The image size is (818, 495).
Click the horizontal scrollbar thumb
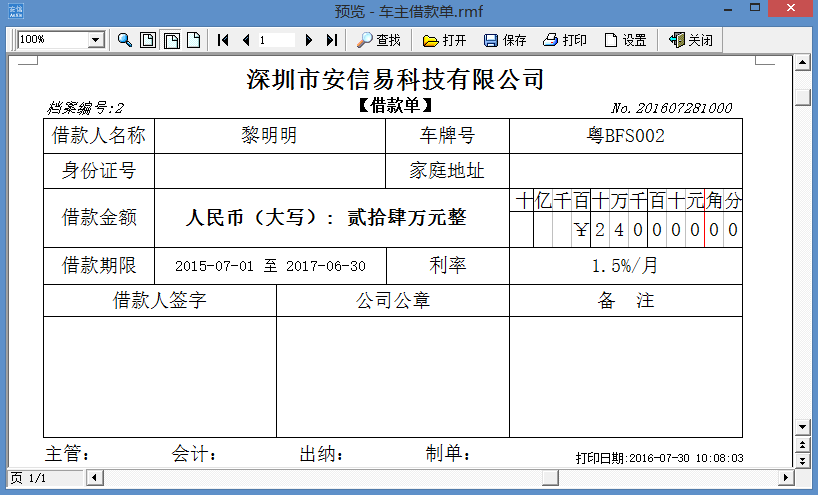(x=550, y=477)
